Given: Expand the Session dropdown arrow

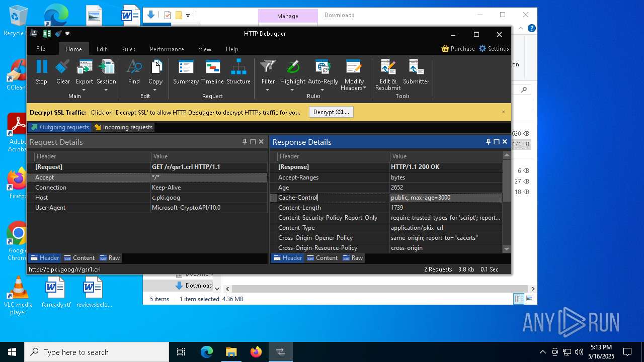Looking at the screenshot, I should [x=106, y=90].
